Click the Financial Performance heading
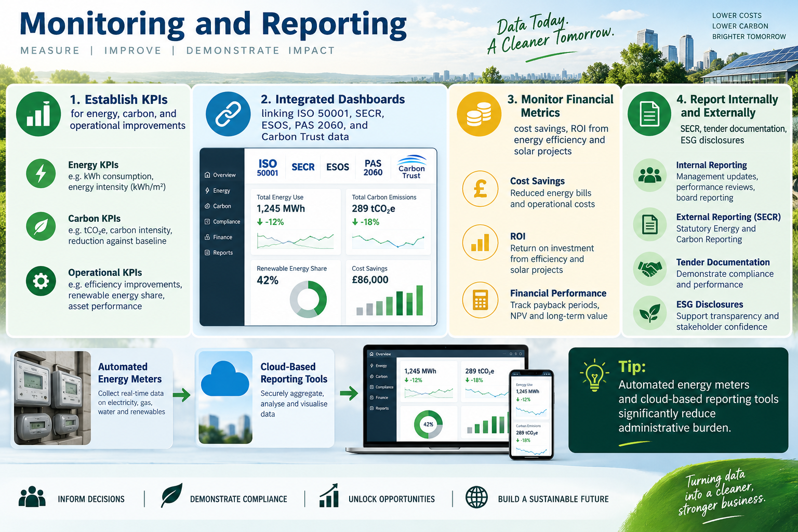The image size is (798, 532). 558,294
